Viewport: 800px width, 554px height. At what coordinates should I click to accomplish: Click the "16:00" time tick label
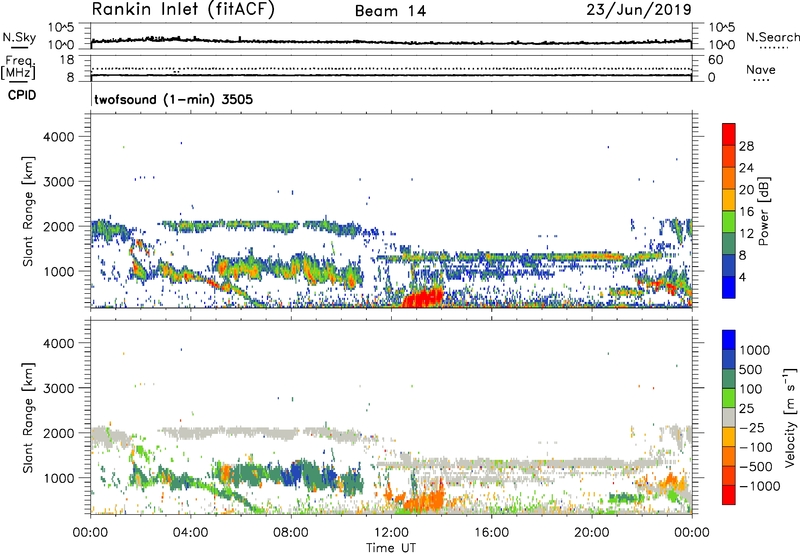tap(491, 533)
